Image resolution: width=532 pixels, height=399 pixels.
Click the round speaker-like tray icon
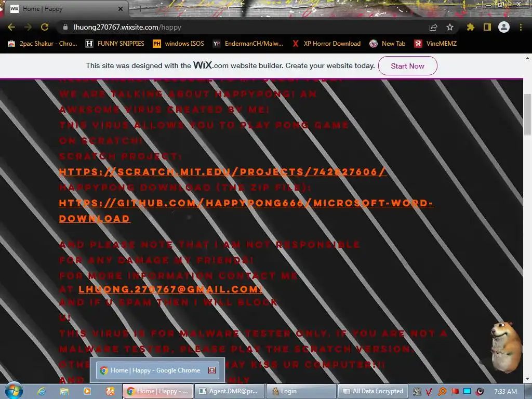(480, 392)
